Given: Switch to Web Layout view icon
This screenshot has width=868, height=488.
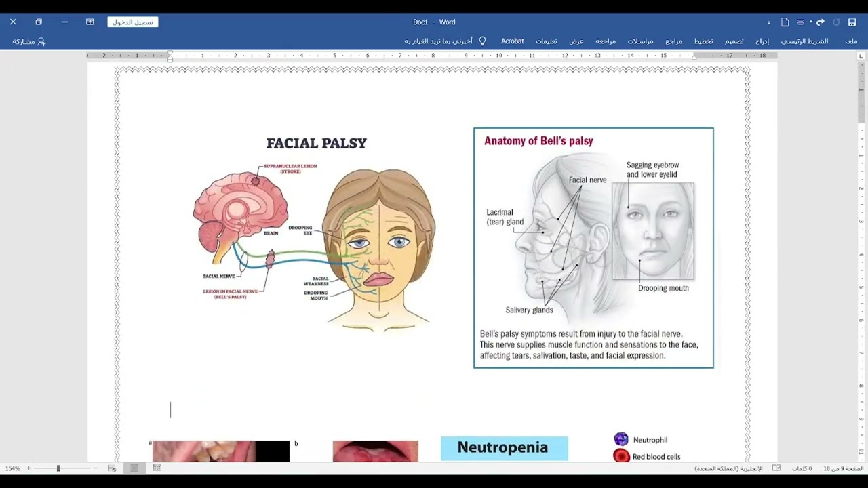Looking at the screenshot, I should [x=112, y=468].
